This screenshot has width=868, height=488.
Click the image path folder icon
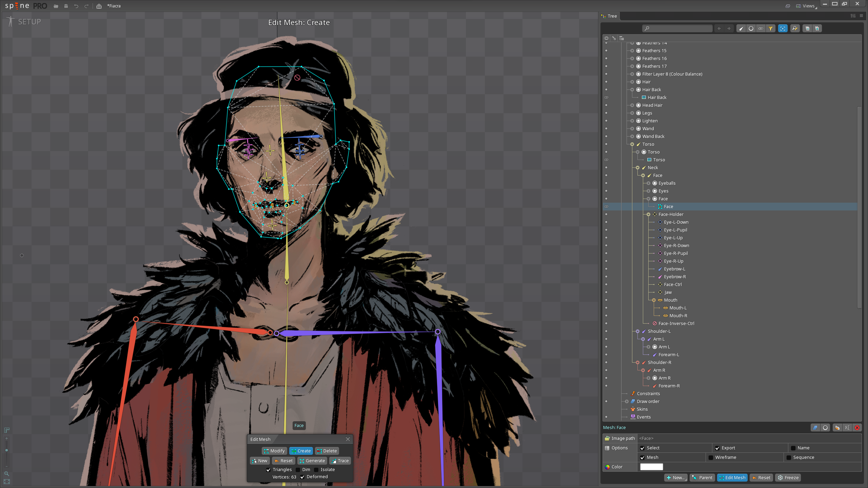(607, 438)
